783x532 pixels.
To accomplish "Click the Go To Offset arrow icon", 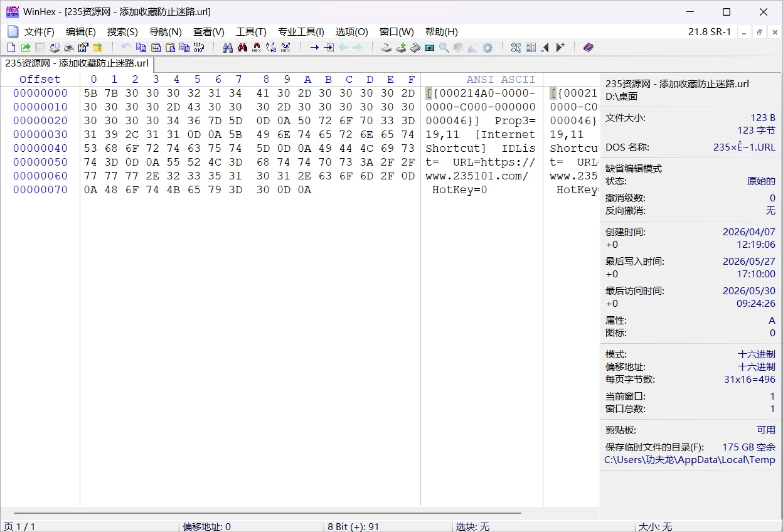I will [x=314, y=48].
